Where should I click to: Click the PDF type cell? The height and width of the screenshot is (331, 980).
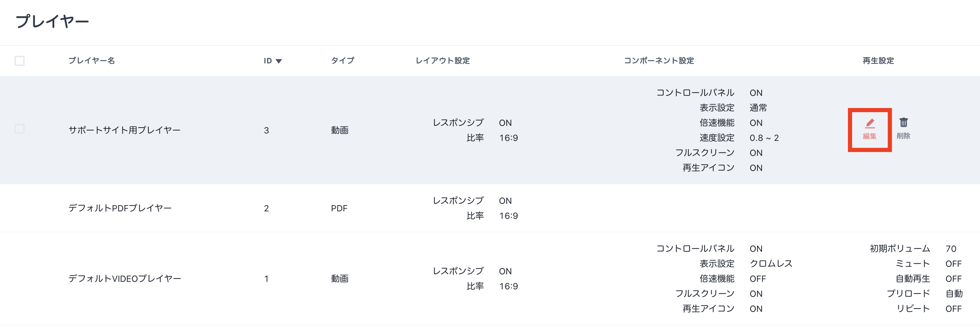pos(339,208)
